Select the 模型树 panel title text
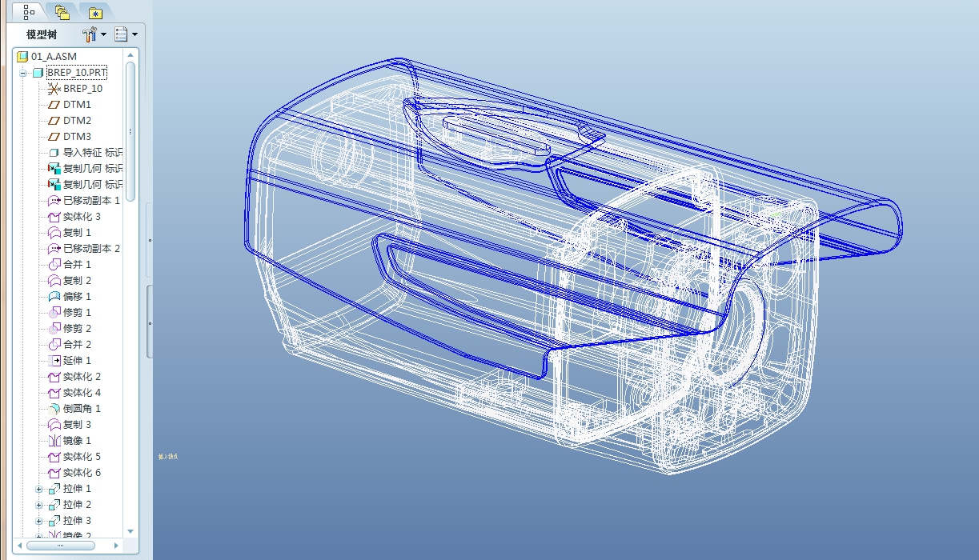Image resolution: width=979 pixels, height=560 pixels. tap(41, 34)
